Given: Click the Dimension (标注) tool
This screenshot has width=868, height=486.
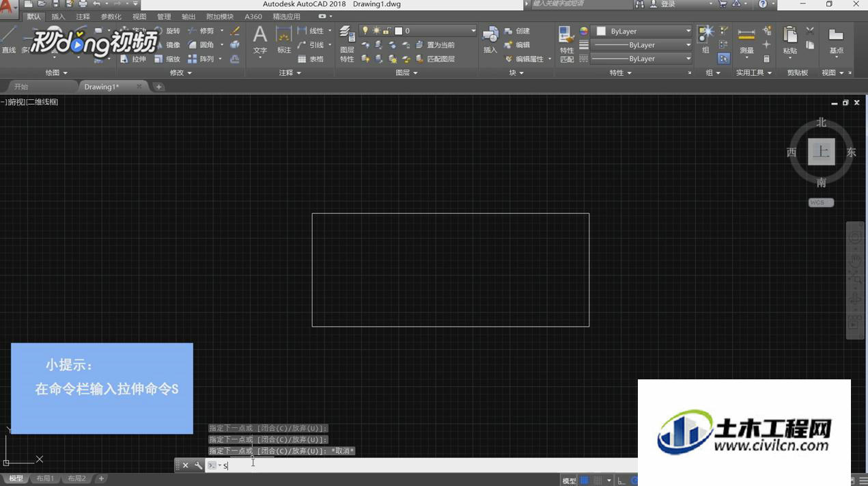Looking at the screenshot, I should [284, 40].
